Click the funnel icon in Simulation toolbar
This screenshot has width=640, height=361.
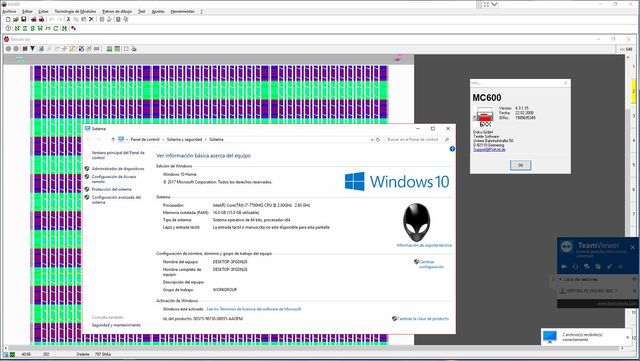tap(33, 49)
